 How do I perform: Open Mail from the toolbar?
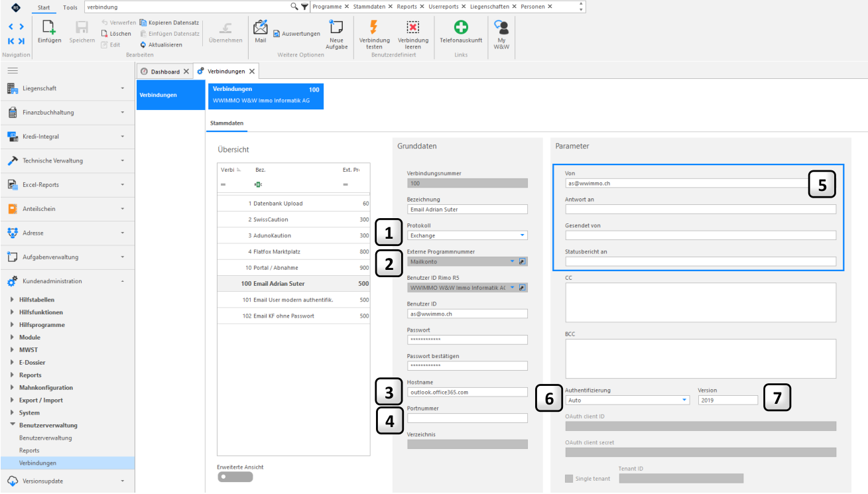[261, 31]
